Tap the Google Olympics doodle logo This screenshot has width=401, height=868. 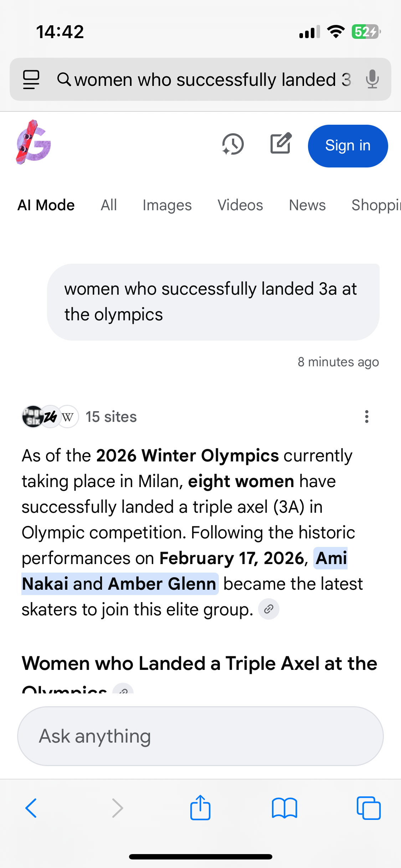pyautogui.click(x=34, y=143)
